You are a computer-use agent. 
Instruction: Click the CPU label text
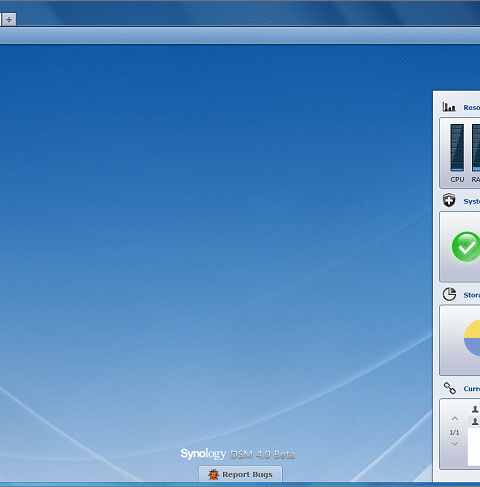coord(457,179)
